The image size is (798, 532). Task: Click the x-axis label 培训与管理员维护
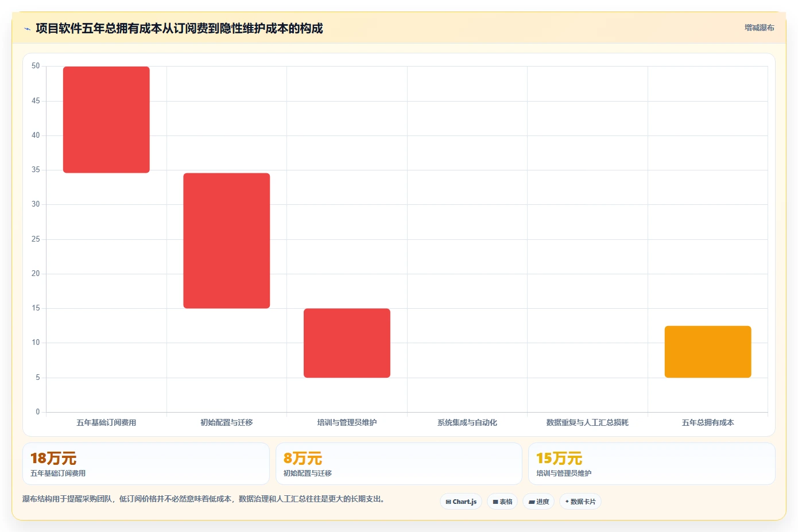[347, 422]
